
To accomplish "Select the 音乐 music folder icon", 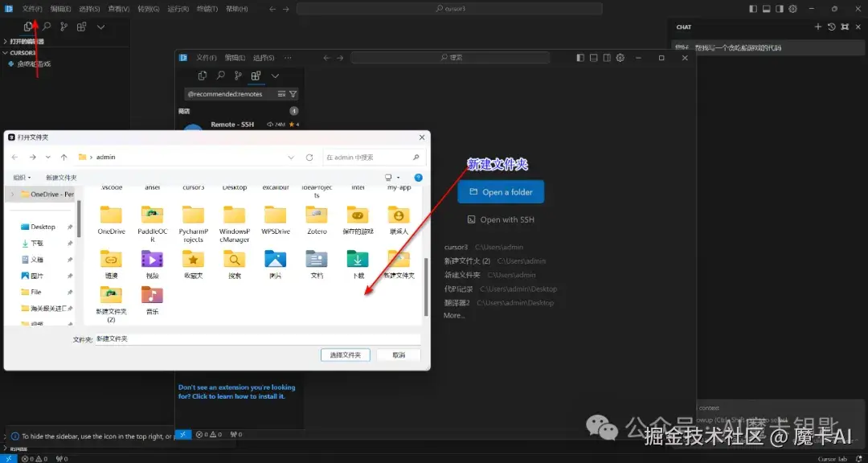I will 152,295.
